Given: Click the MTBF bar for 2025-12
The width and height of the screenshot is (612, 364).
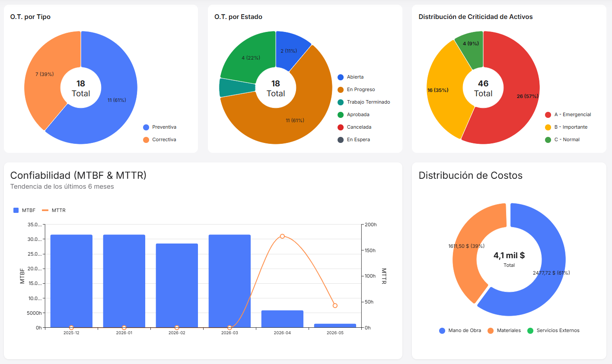Looking at the screenshot, I should pos(71,281).
